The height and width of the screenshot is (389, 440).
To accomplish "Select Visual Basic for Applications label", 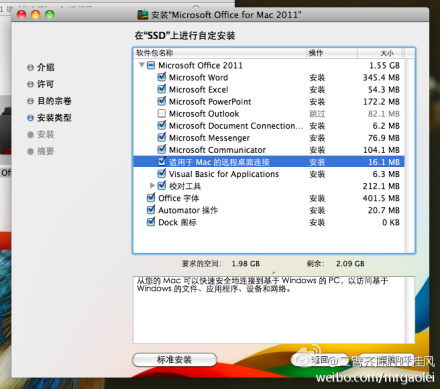I will (224, 174).
